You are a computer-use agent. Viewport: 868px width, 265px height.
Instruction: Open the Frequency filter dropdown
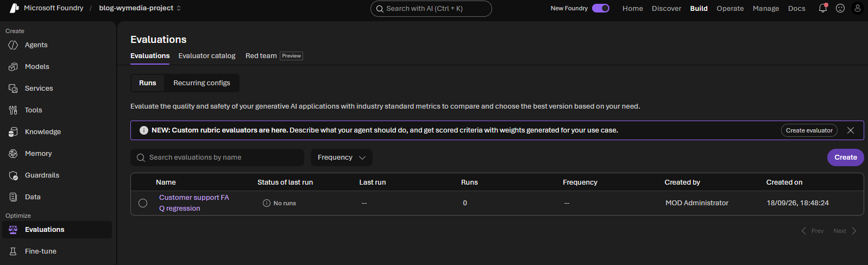point(342,157)
